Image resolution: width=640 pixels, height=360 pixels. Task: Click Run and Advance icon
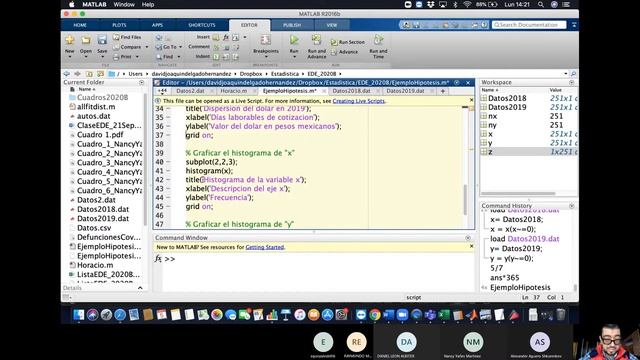317,40
